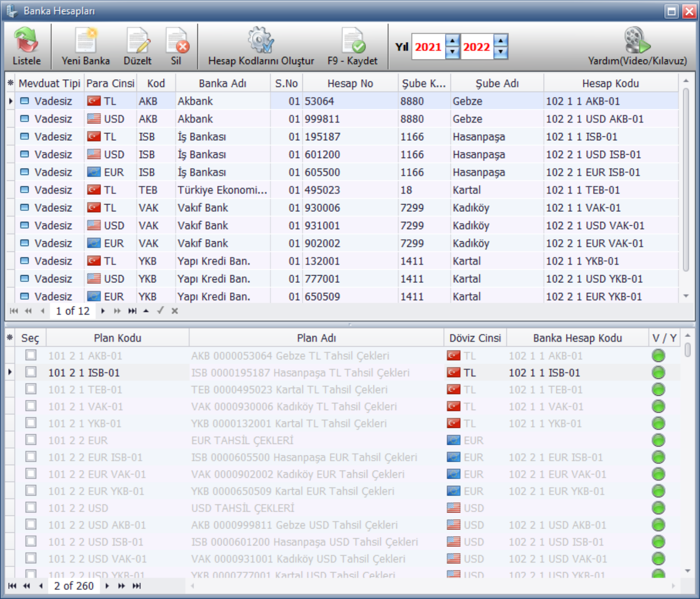Check the box for 101 2 2 EUR ISB-01
Image resolution: width=700 pixels, height=599 pixels.
31,457
